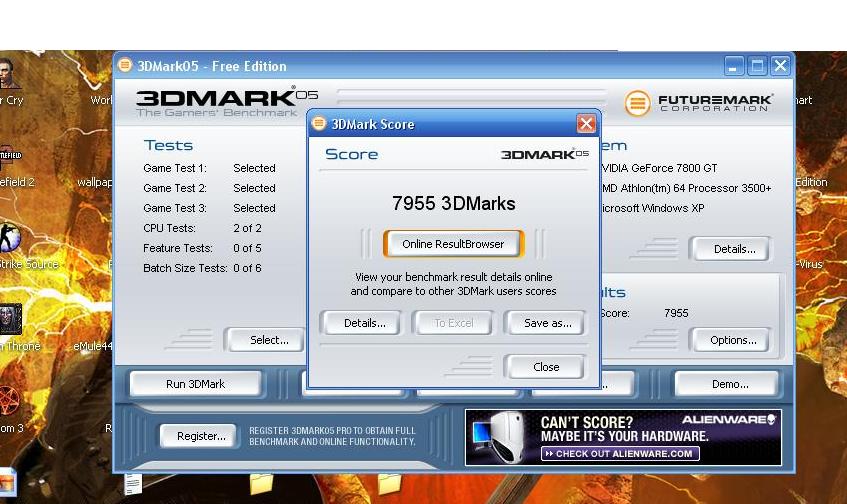Image resolution: width=847 pixels, height=504 pixels.
Task: Click Athlon 64 Processor 3500+ text
Action: (686, 188)
